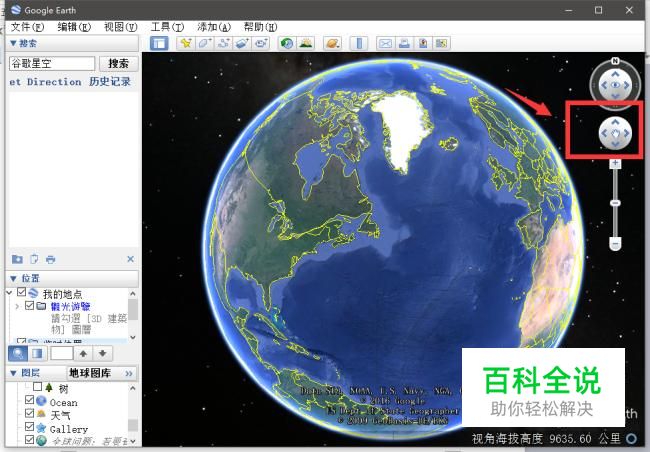Image resolution: width=650 pixels, height=452 pixels.
Task: Click the new folder icon under search results
Action: 17,260
